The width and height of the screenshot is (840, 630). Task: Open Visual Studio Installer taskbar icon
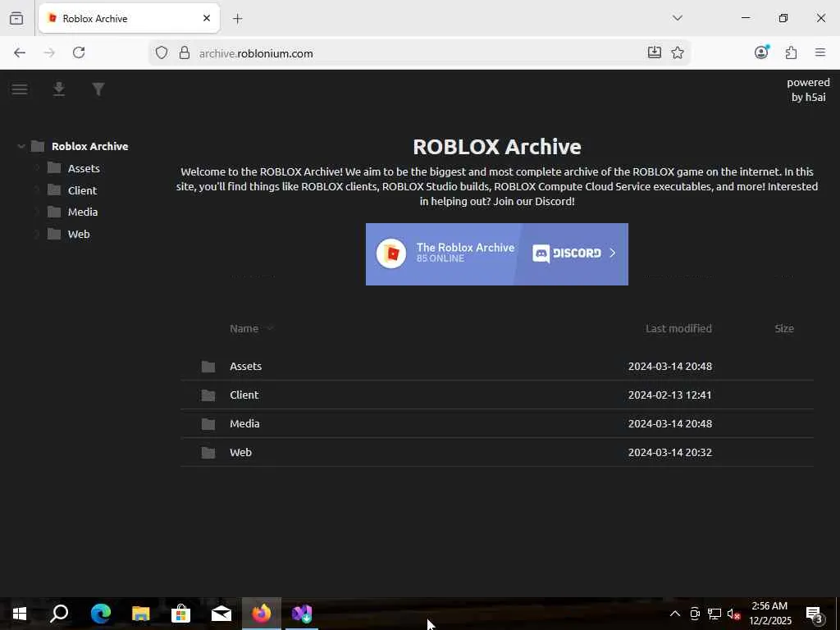tap(302, 614)
